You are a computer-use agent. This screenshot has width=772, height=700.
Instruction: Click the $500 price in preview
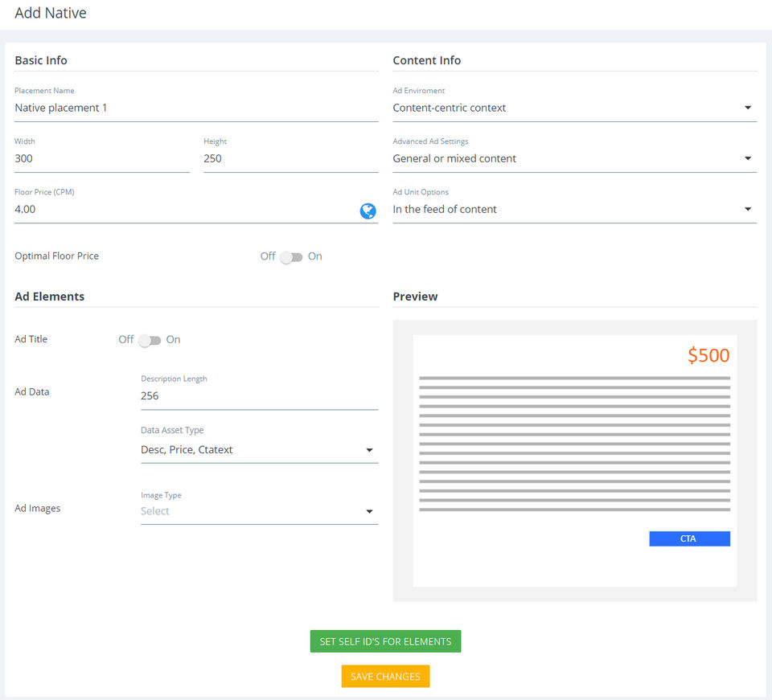[x=708, y=355]
